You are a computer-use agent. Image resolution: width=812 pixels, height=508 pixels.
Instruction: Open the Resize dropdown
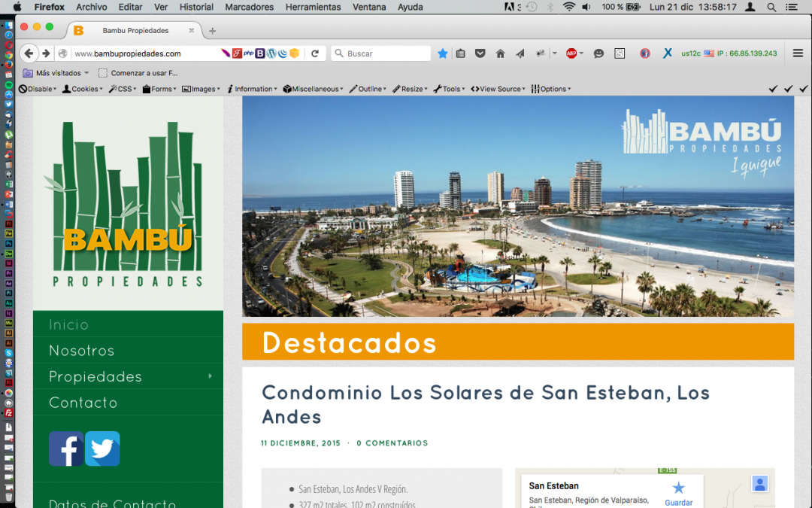tap(411, 89)
